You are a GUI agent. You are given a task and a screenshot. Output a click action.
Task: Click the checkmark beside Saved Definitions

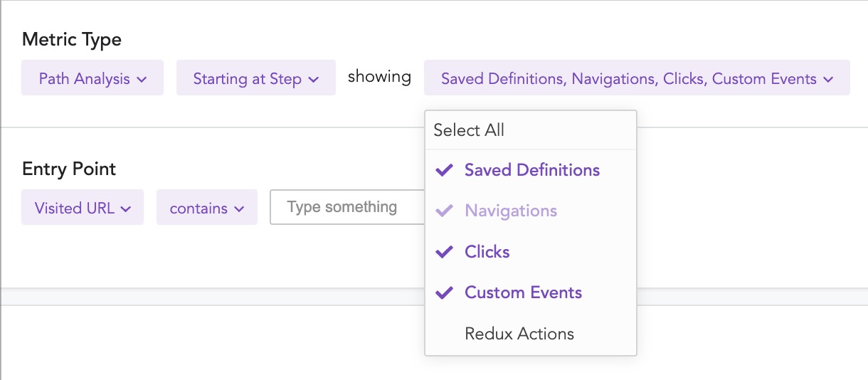(445, 170)
